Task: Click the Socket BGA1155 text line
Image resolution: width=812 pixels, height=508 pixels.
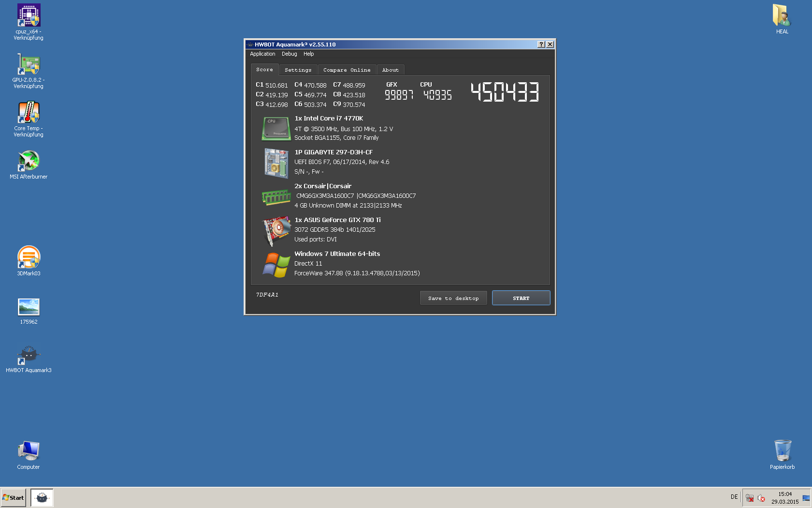Action: [x=336, y=138]
